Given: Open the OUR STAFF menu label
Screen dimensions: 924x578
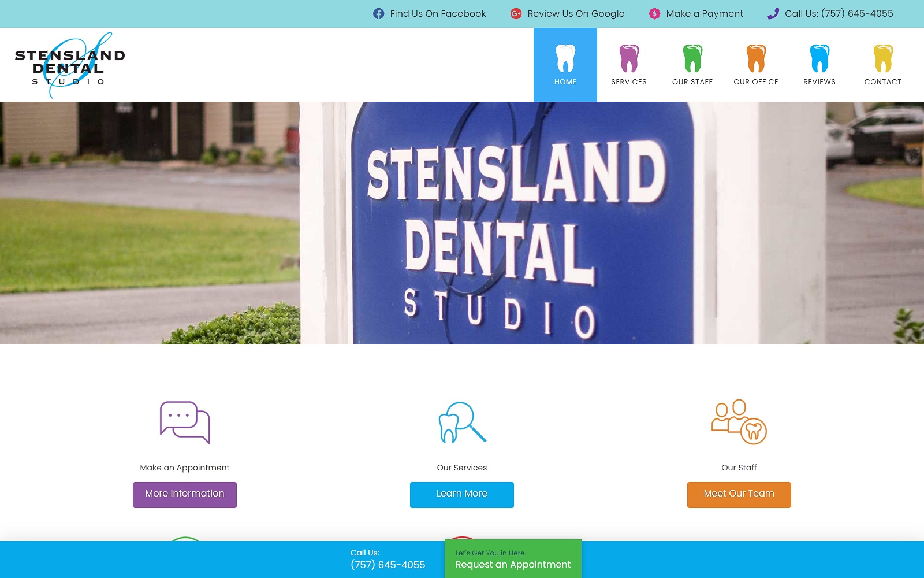Looking at the screenshot, I should pos(692,82).
